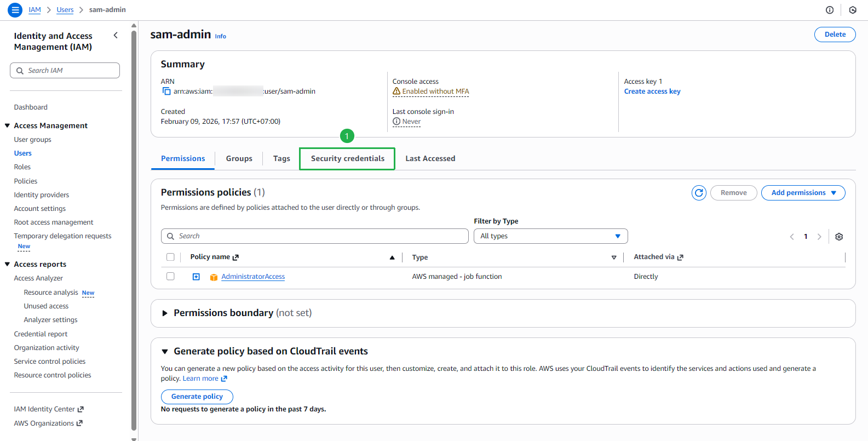
Task: Switch to the Groups tab
Action: tap(239, 158)
